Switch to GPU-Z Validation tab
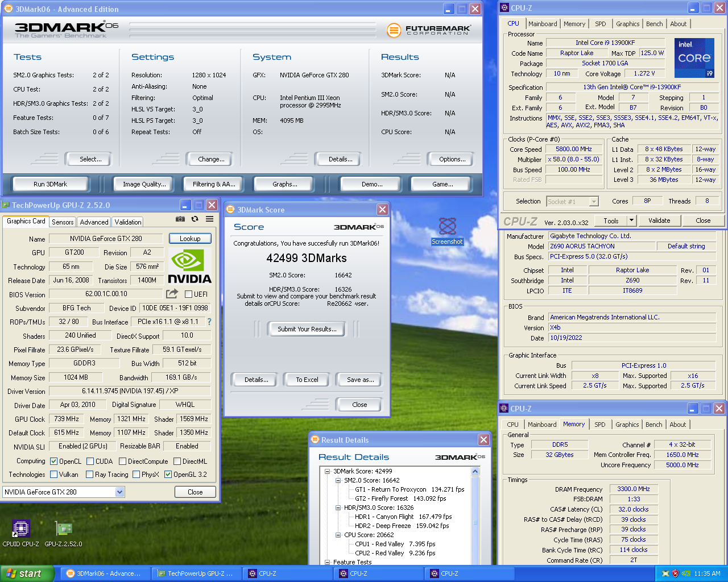728x582 pixels. tap(127, 222)
